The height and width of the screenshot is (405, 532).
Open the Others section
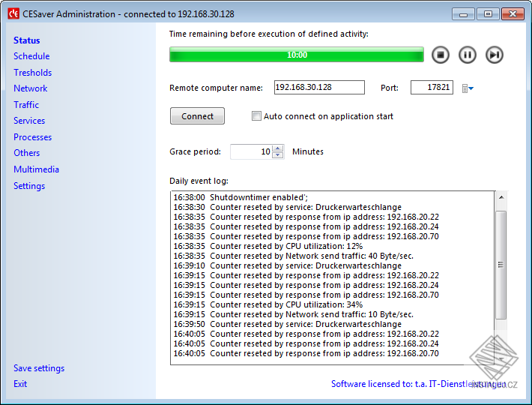tap(26, 153)
